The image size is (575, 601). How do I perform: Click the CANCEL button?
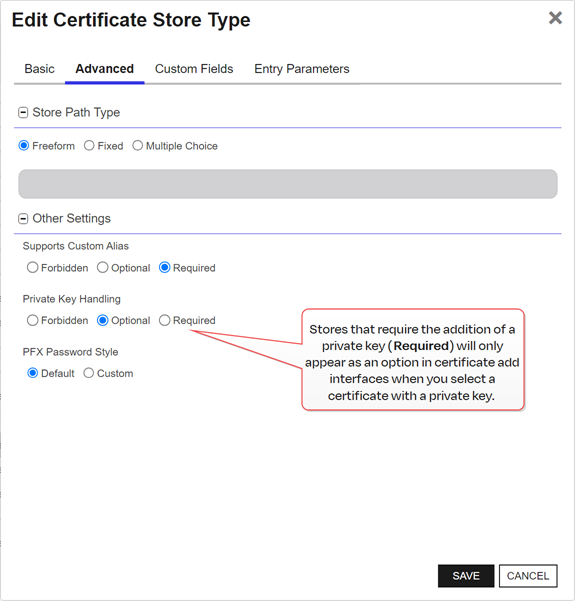[528, 576]
